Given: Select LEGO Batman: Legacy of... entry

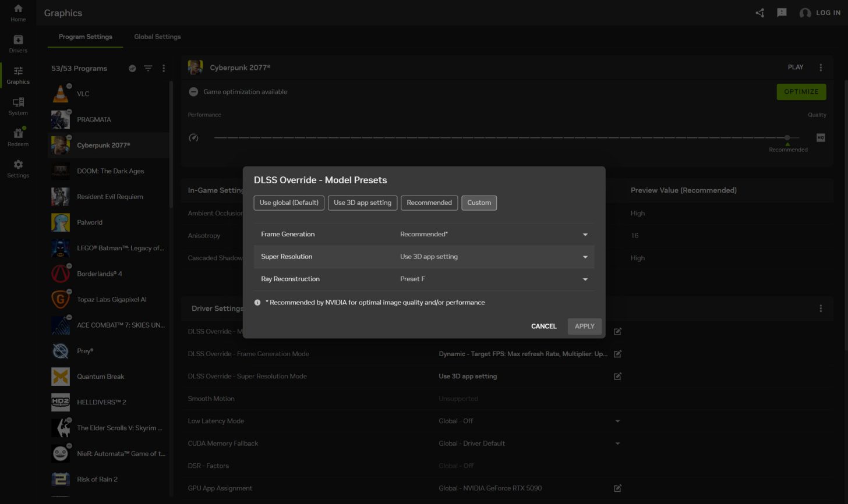Looking at the screenshot, I should (108, 248).
